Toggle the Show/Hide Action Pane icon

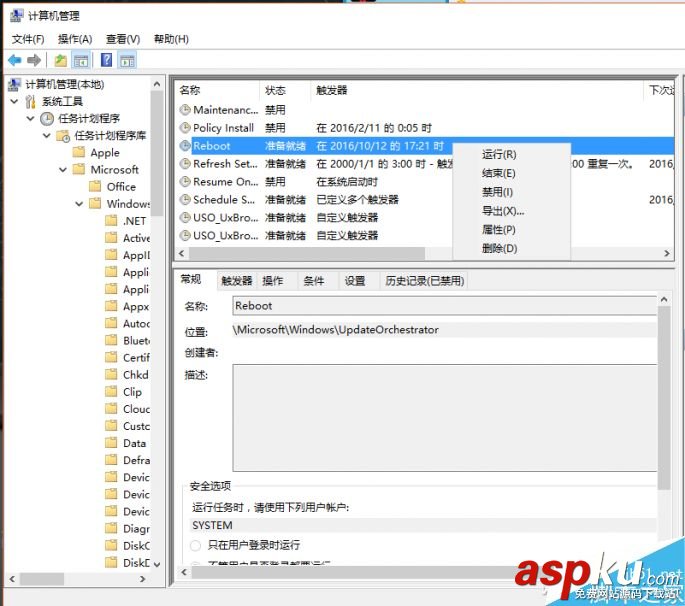point(127,60)
